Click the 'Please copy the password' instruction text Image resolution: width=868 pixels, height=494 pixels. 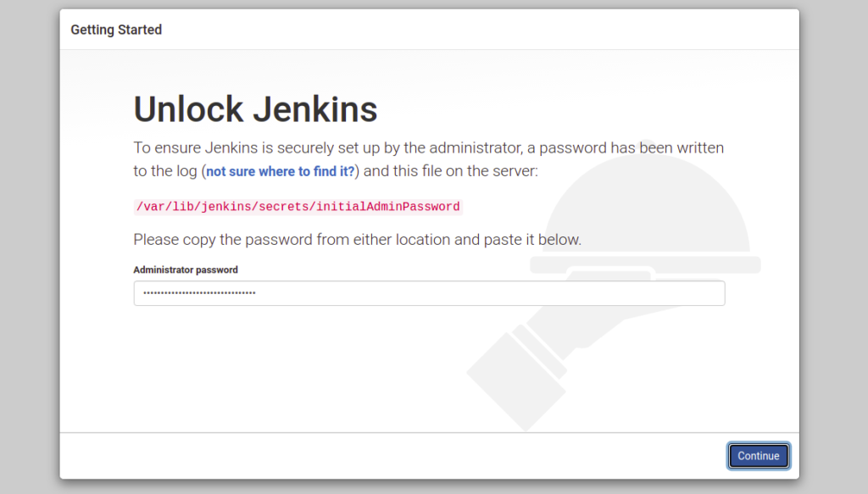(x=357, y=240)
